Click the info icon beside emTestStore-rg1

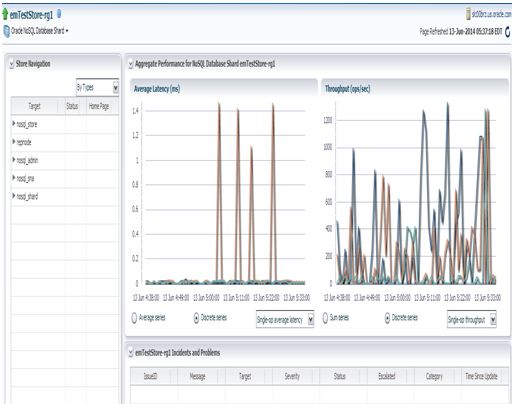(x=59, y=13)
